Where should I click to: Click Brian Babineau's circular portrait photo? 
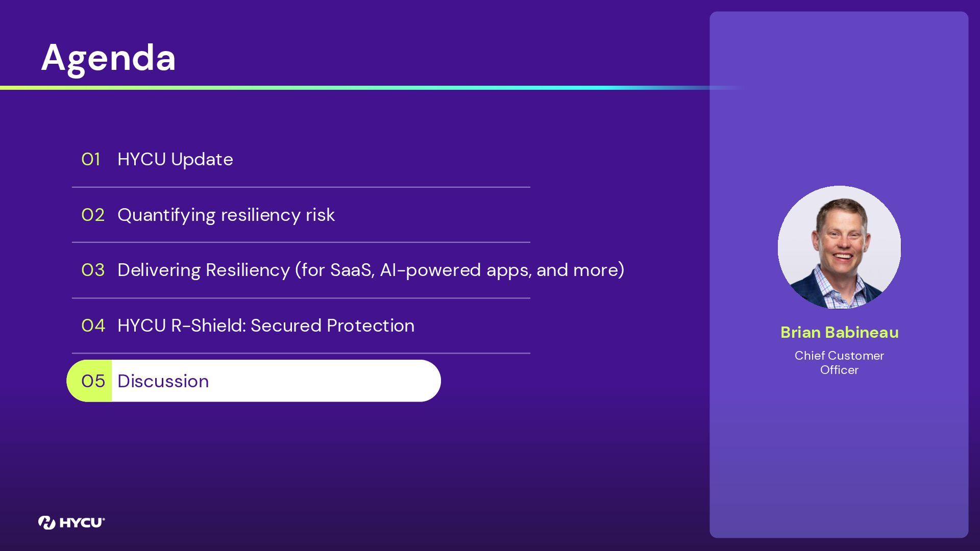pyautogui.click(x=839, y=247)
